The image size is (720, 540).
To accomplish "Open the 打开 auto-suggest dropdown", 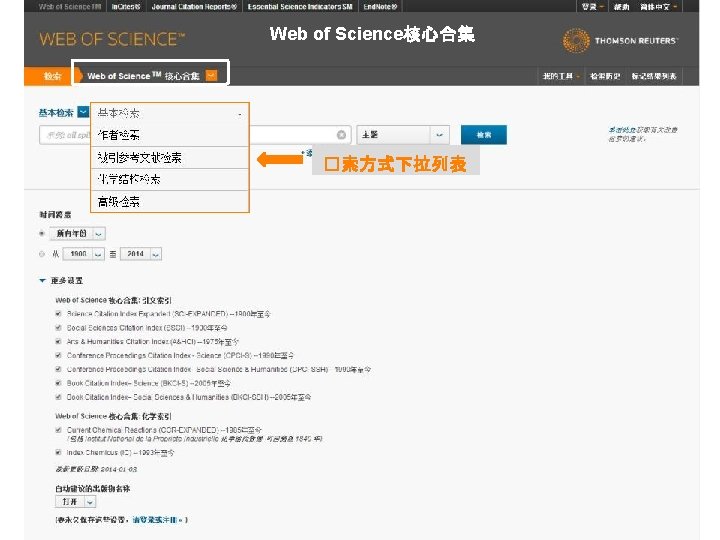I will (76, 502).
